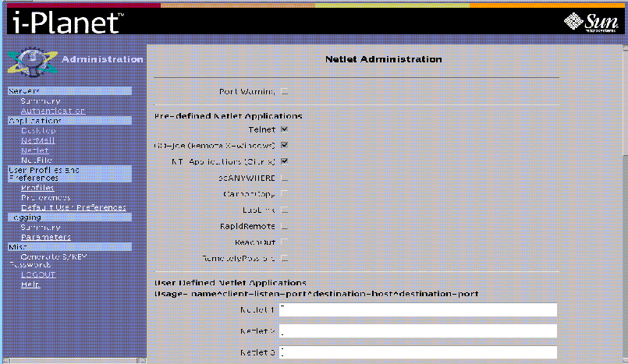The image size is (628, 364).
Task: Click the Logging section header
Action: 69,217
